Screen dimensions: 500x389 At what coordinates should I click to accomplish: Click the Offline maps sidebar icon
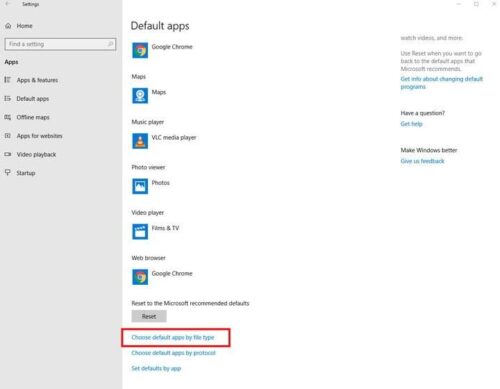pos(7,117)
